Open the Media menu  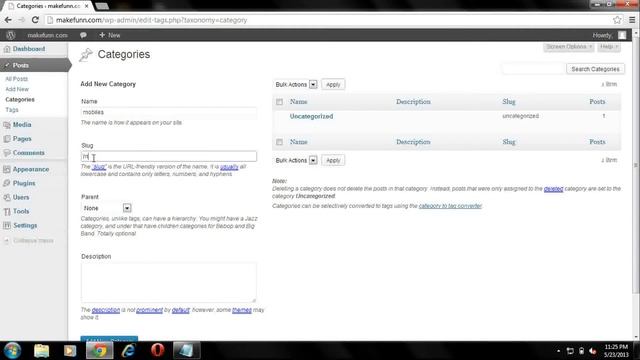22,125
